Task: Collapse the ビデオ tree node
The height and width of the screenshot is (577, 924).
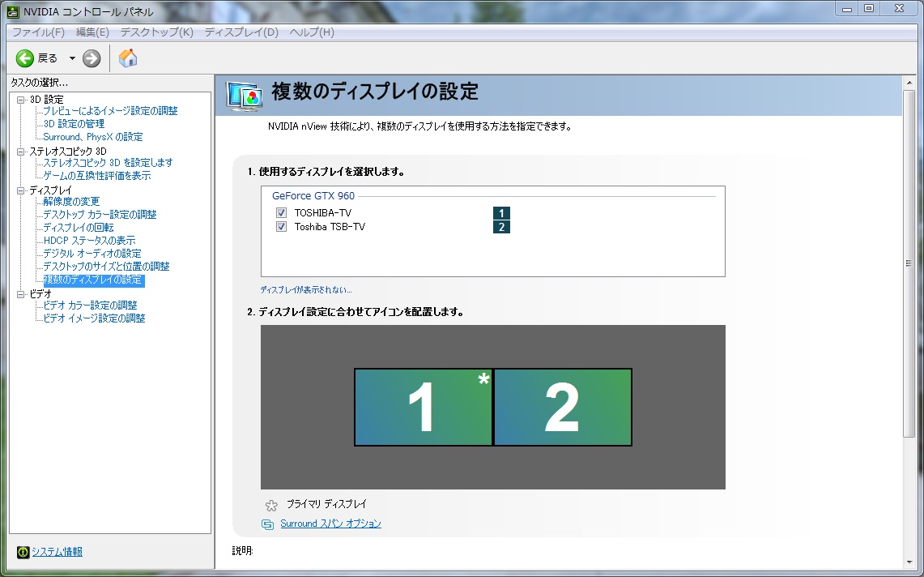Action: click(20, 294)
